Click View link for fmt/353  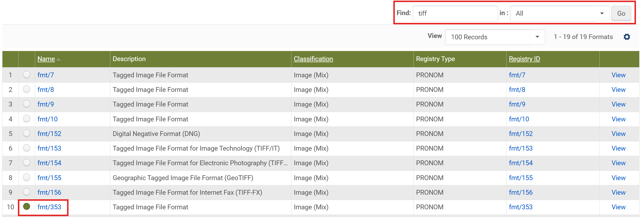pos(618,207)
